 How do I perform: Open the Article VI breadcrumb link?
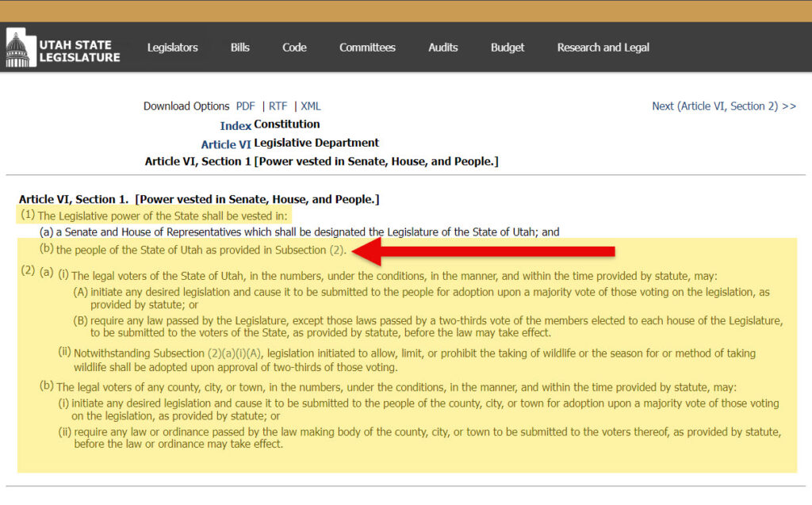coord(225,144)
